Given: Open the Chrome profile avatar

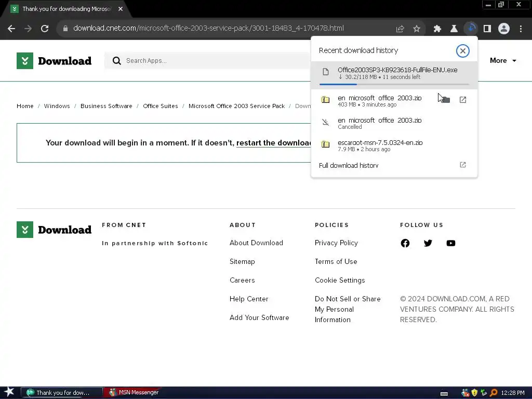Looking at the screenshot, I should 504,29.
